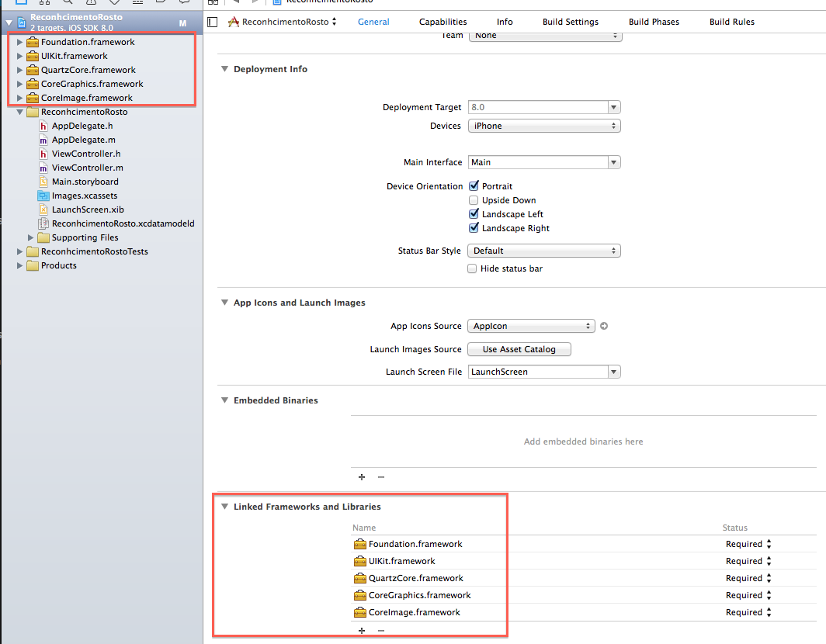The image size is (826, 644).
Task: Click the Use Asset Catalog button
Action: coord(519,349)
